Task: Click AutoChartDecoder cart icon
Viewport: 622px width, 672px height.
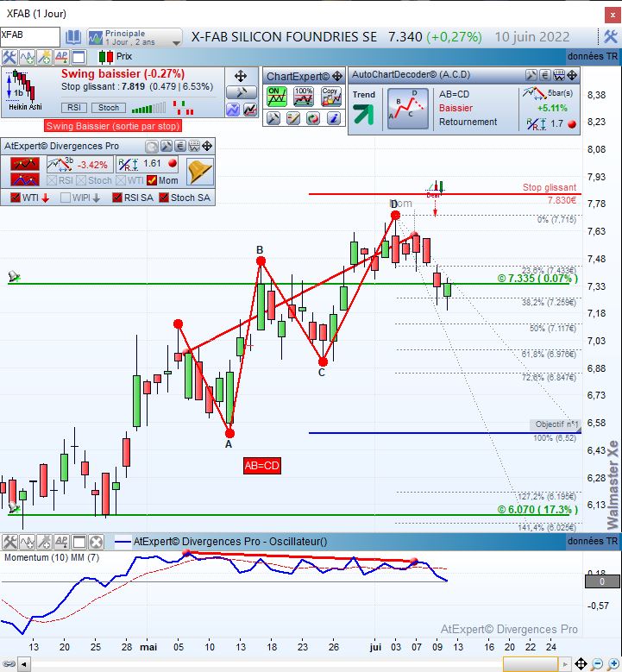Action: (x=558, y=75)
